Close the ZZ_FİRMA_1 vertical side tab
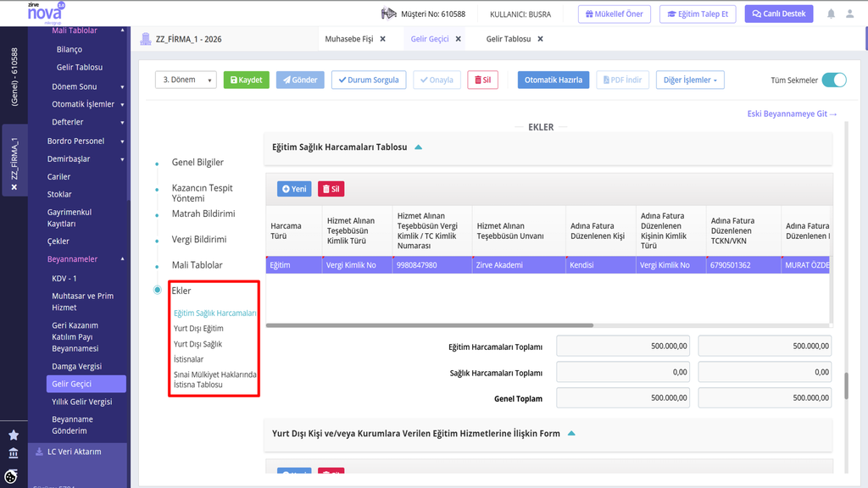Screen dimensions: 868x488 click(14, 187)
